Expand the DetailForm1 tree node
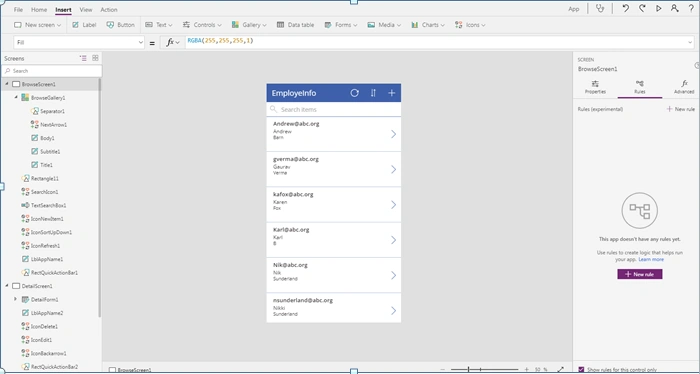This screenshot has width=700, height=374. (16, 299)
